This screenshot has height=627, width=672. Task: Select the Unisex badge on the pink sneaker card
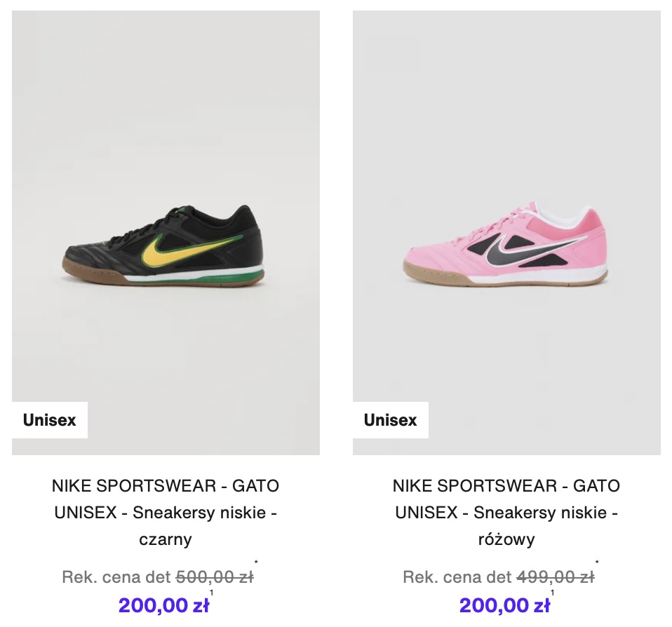[x=390, y=420]
